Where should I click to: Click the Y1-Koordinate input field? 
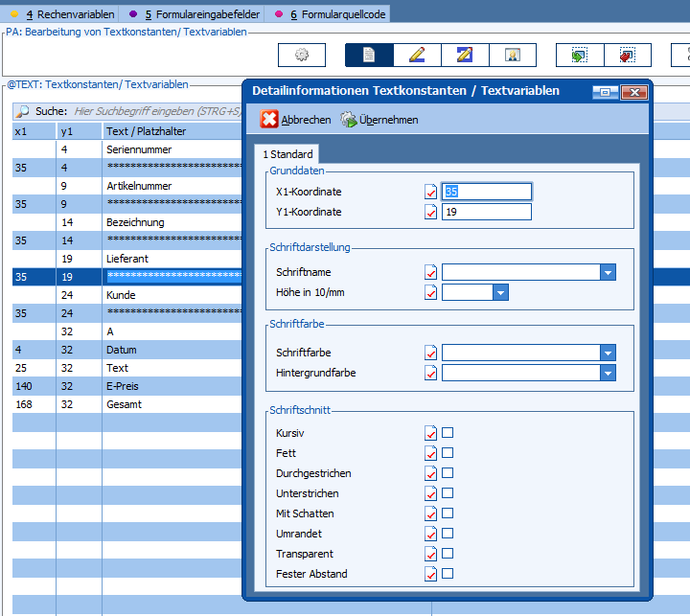click(486, 212)
